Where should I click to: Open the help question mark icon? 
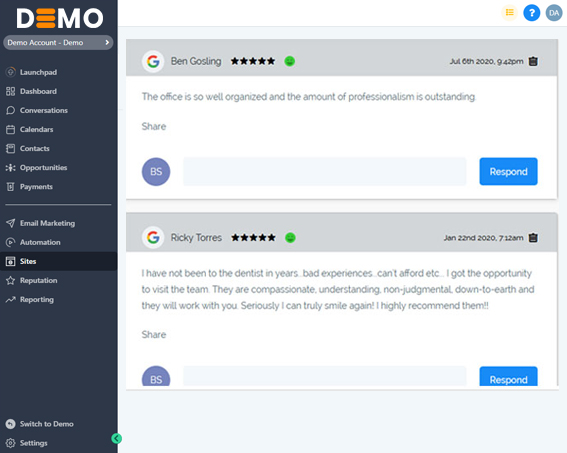pyautogui.click(x=532, y=13)
